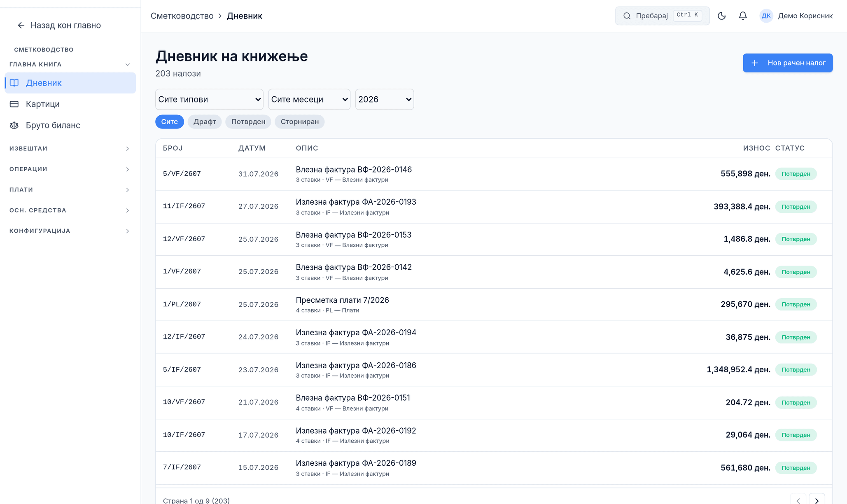
Task: Open the Сите типови dropdown
Action: (209, 99)
